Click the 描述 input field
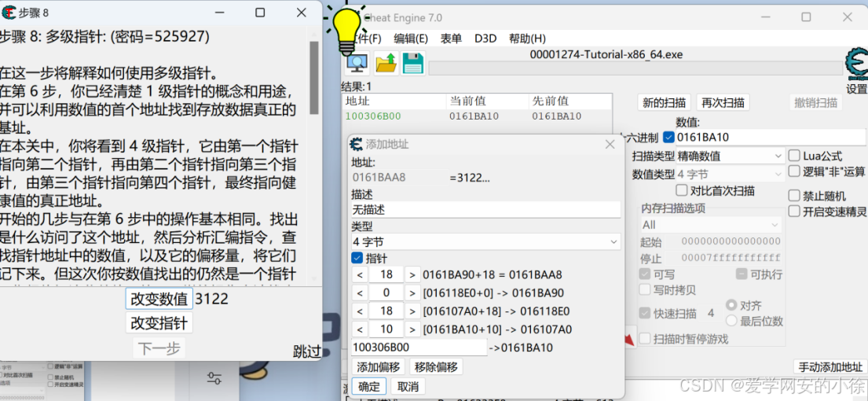868x401 pixels. point(486,210)
